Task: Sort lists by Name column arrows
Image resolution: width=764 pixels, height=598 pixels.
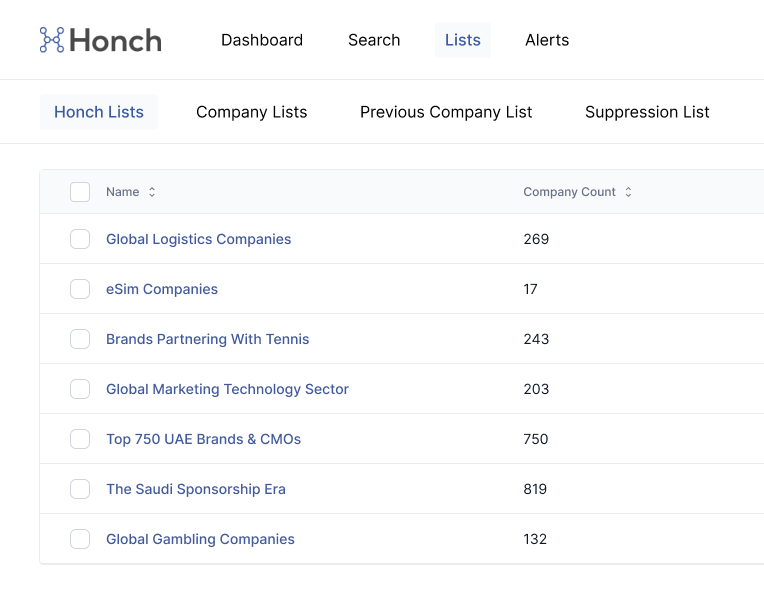Action: [x=152, y=192]
